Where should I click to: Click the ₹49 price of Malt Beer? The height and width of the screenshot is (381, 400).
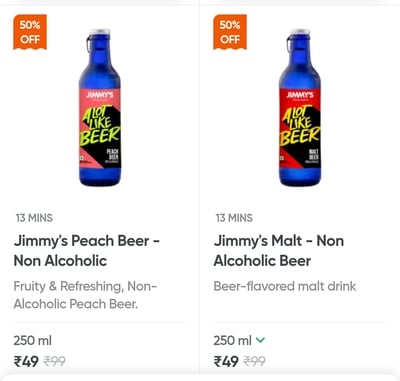pyautogui.click(x=226, y=361)
